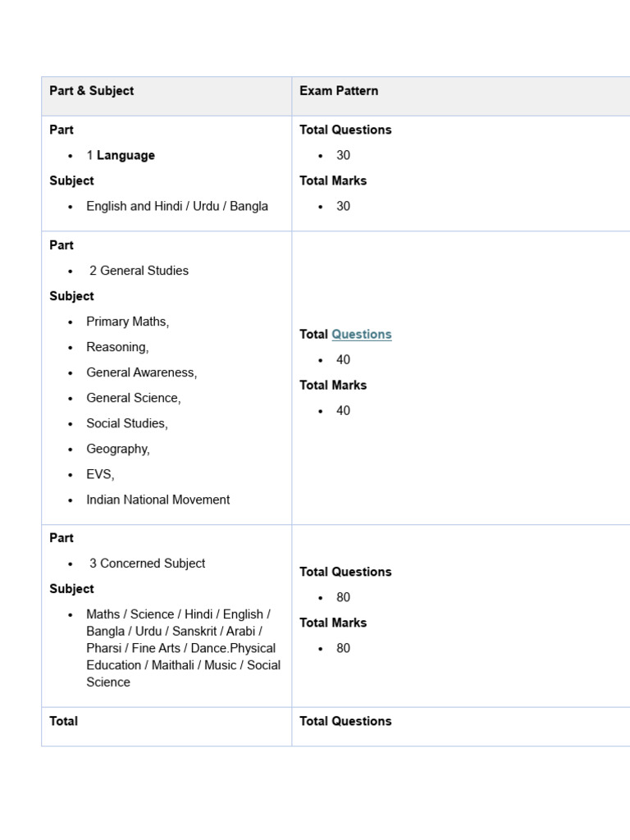
Task: Click the EVS list item
Action: click(100, 474)
